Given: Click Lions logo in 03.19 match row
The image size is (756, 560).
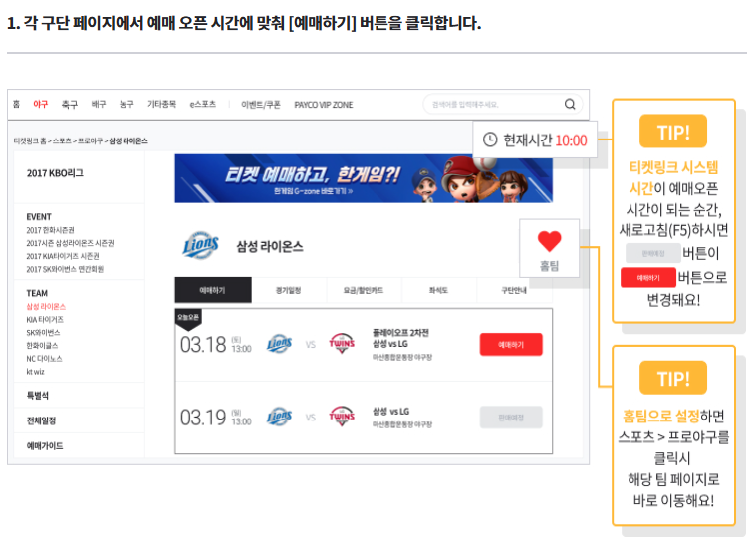Looking at the screenshot, I should (279, 417).
